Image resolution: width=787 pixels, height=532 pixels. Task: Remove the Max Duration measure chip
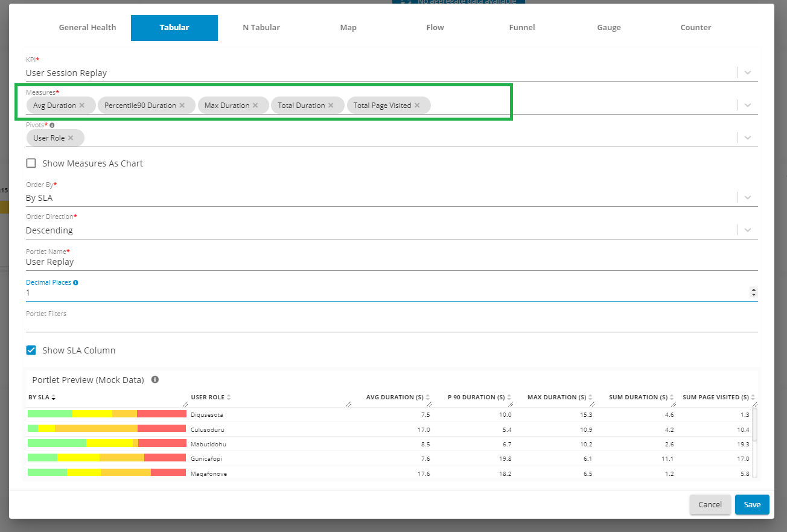[x=255, y=106]
